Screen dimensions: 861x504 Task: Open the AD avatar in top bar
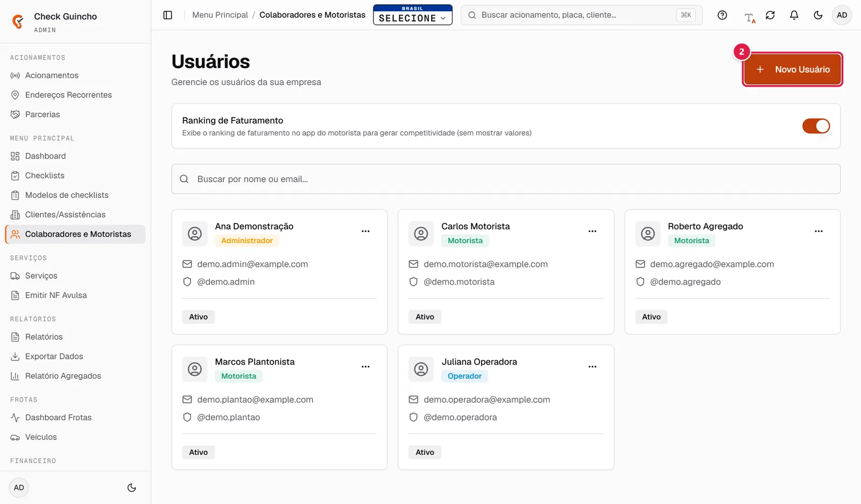tap(842, 15)
